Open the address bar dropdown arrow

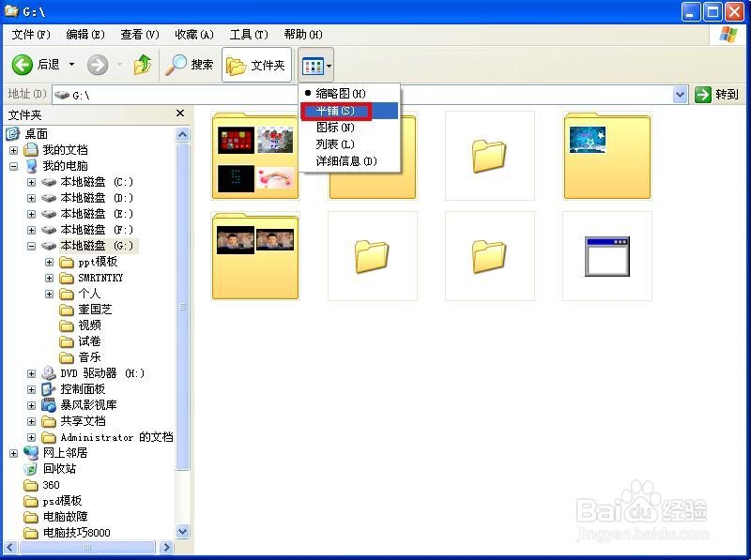coord(680,95)
